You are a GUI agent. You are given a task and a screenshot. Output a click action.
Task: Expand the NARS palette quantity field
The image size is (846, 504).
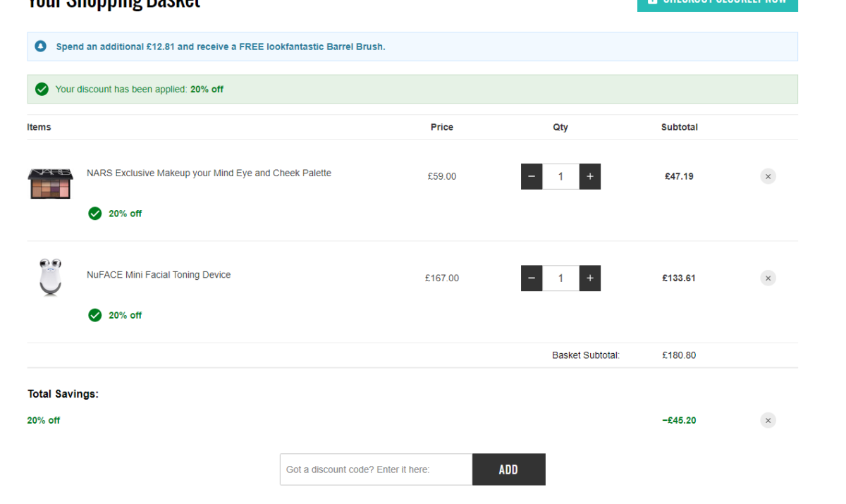click(560, 176)
